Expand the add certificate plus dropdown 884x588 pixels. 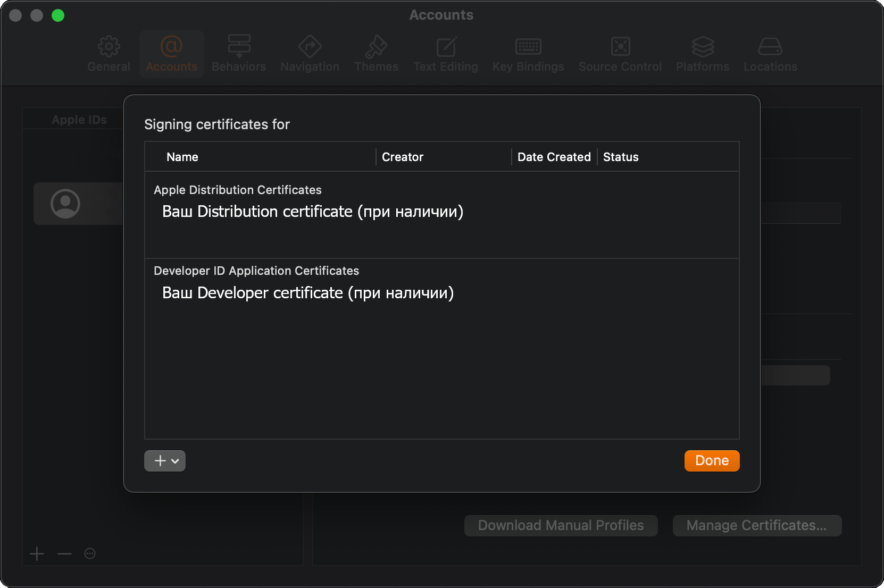click(x=165, y=461)
